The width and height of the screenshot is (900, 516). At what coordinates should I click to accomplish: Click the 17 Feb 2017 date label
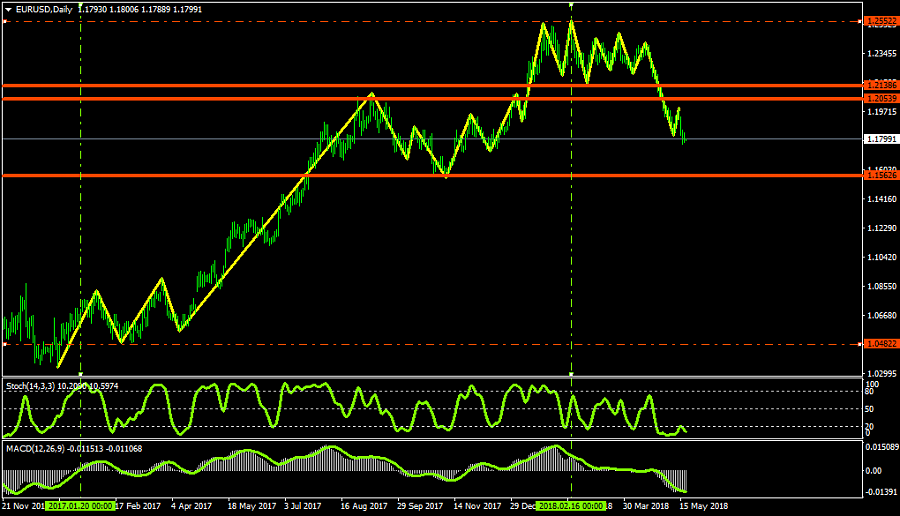click(x=139, y=506)
